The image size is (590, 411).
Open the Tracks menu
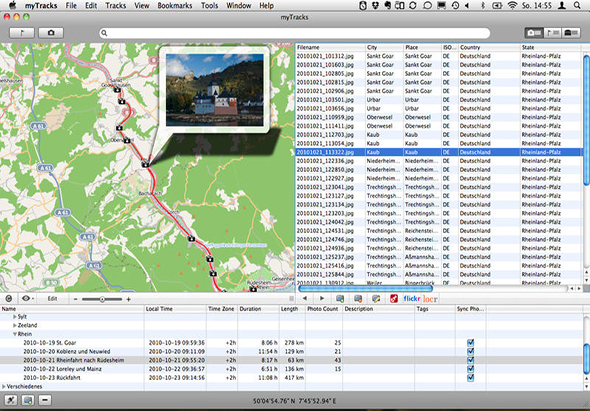116,6
